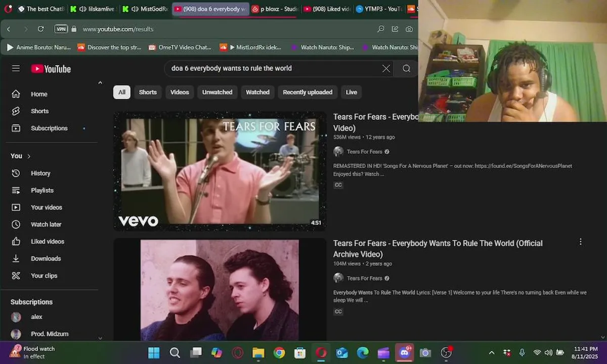Open 'Discover the top str...' bookmark
Screen dimensions: 607x364
[x=109, y=48]
